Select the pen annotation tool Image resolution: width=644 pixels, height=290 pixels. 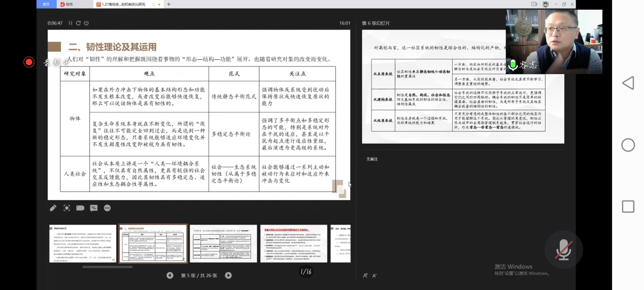point(53,208)
